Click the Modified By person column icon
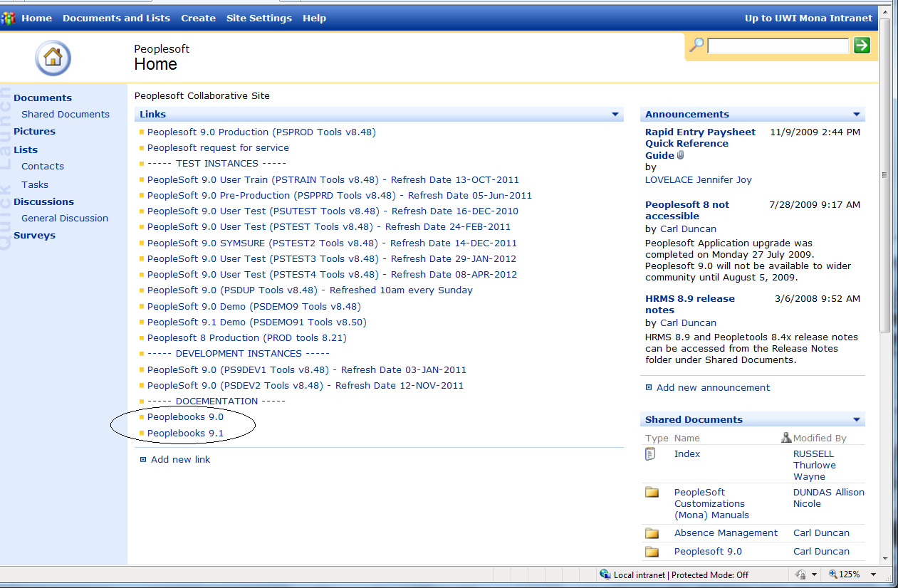Image resolution: width=898 pixels, height=588 pixels. 786,438
